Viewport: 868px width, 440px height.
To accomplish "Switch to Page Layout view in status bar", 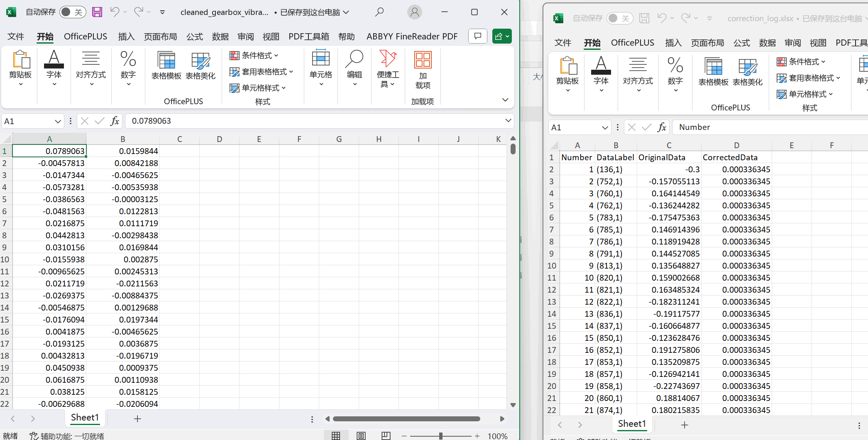I will [361, 435].
